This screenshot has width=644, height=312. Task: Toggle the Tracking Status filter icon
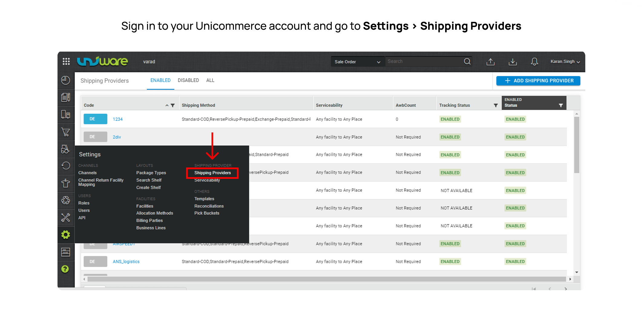click(495, 105)
